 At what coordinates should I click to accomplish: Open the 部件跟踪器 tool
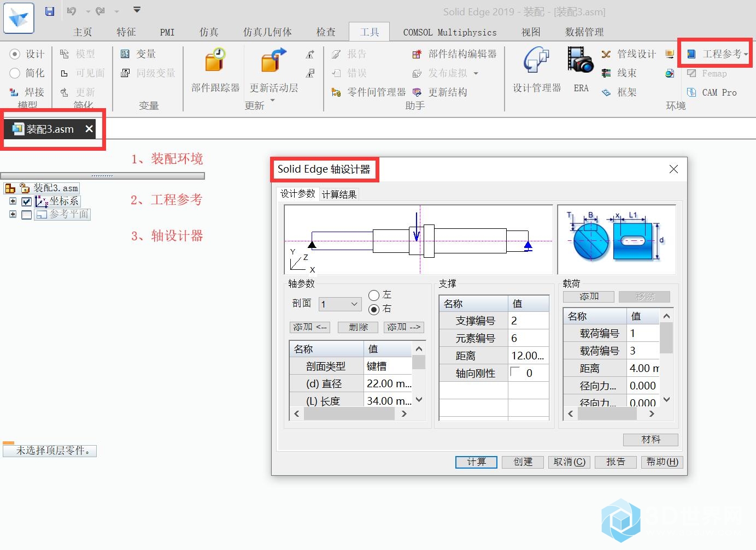pyautogui.click(x=215, y=71)
